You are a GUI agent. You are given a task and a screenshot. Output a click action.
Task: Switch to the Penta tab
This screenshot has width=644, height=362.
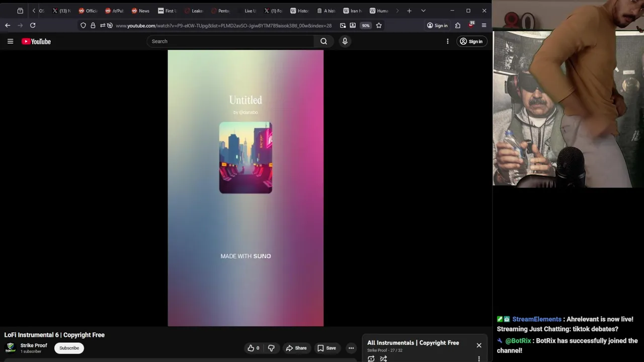[220, 11]
